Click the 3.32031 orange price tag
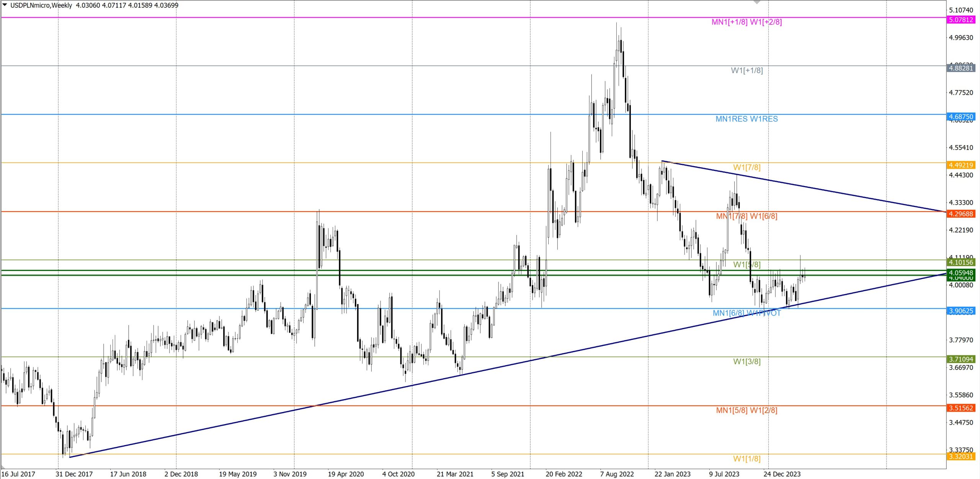This screenshot has height=479, width=980. [x=961, y=456]
